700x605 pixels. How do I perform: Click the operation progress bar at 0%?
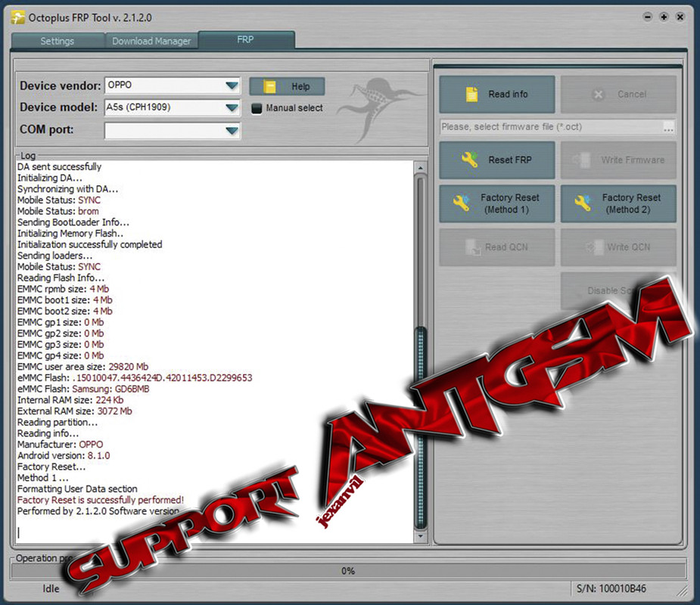click(348, 571)
